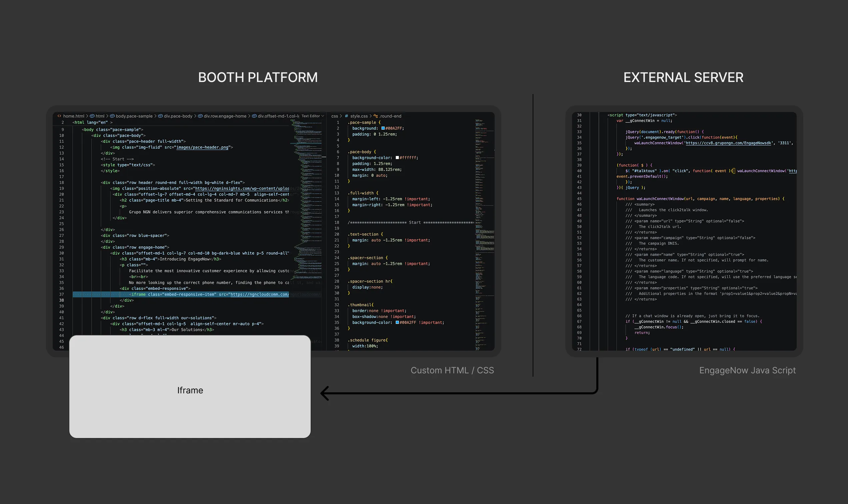The height and width of the screenshot is (504, 848).
Task: Click the "Introducing EngageNow" h3 text
Action: pyautogui.click(x=185, y=259)
